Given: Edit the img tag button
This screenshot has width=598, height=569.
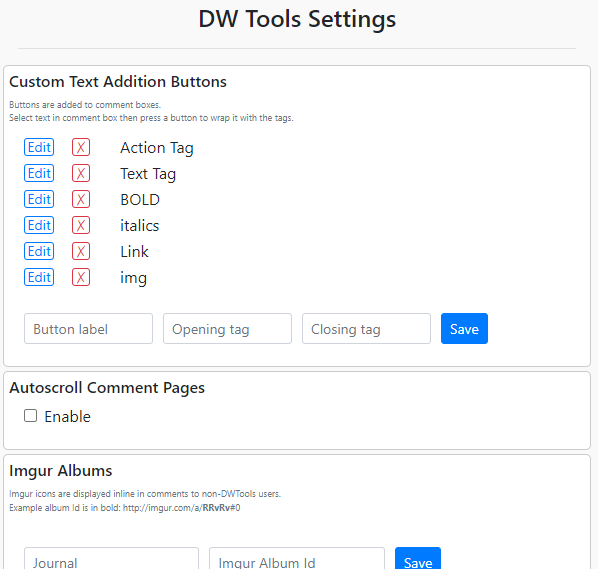Looking at the screenshot, I should [x=39, y=277].
